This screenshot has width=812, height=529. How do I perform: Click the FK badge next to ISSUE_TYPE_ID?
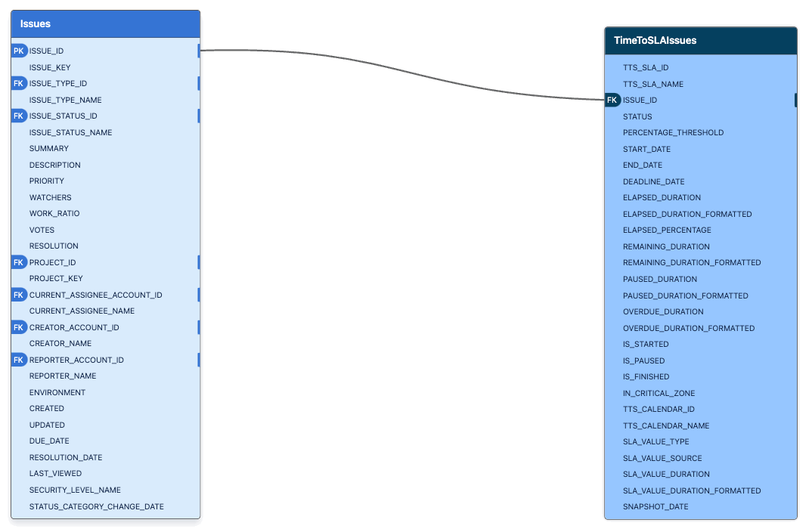[x=19, y=83]
